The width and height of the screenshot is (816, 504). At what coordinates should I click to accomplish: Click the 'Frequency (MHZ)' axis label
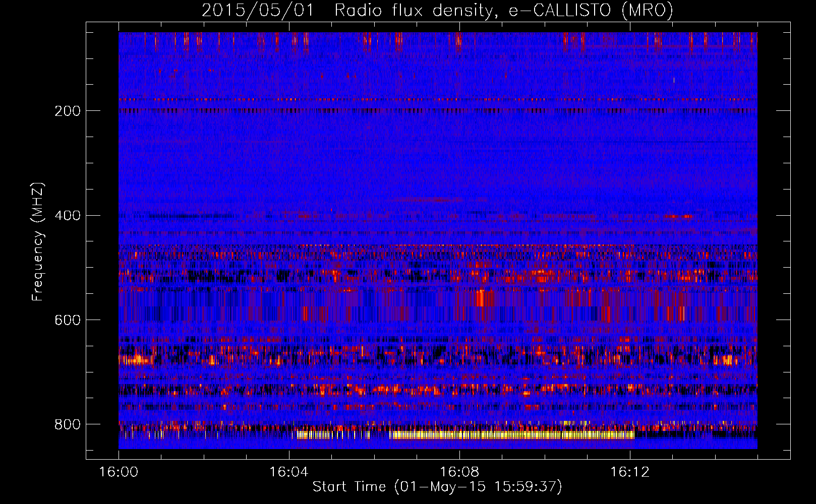point(37,242)
